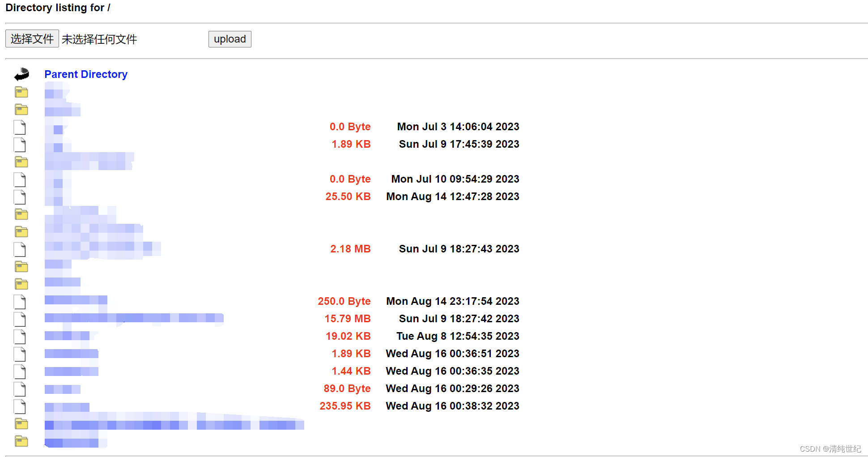Screen dimensions: 868x457
Task: Open the Parent Directory link
Action: click(86, 74)
